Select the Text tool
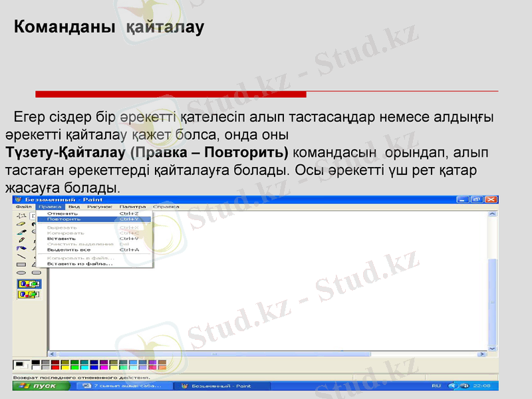This screenshot has height=399, width=532. 35,247
